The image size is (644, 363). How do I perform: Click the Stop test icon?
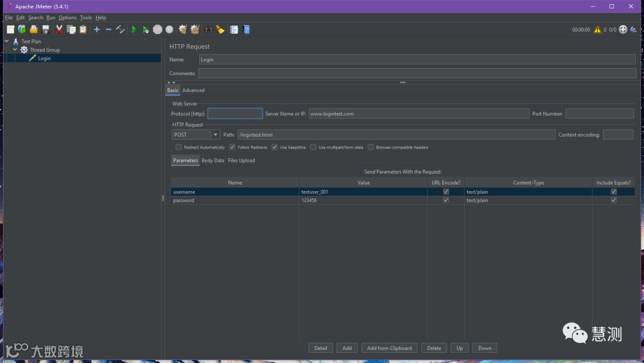(x=157, y=29)
